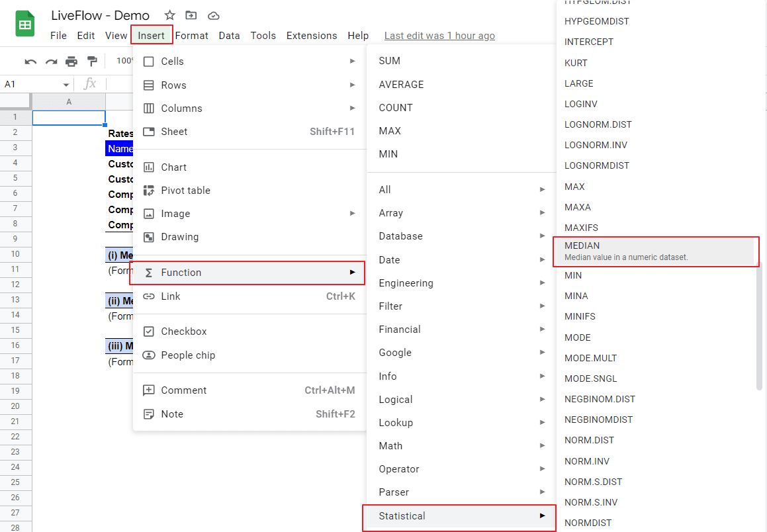The height and width of the screenshot is (532, 767).
Task: Choose the KURT function
Action: (x=657, y=63)
